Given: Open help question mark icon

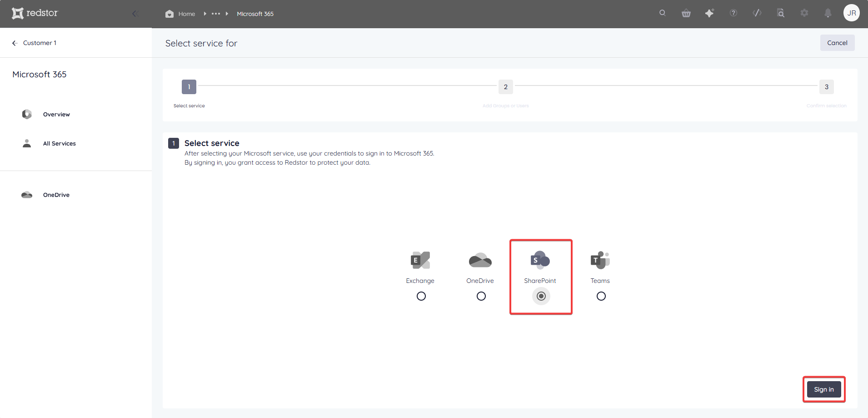Looking at the screenshot, I should click(733, 13).
